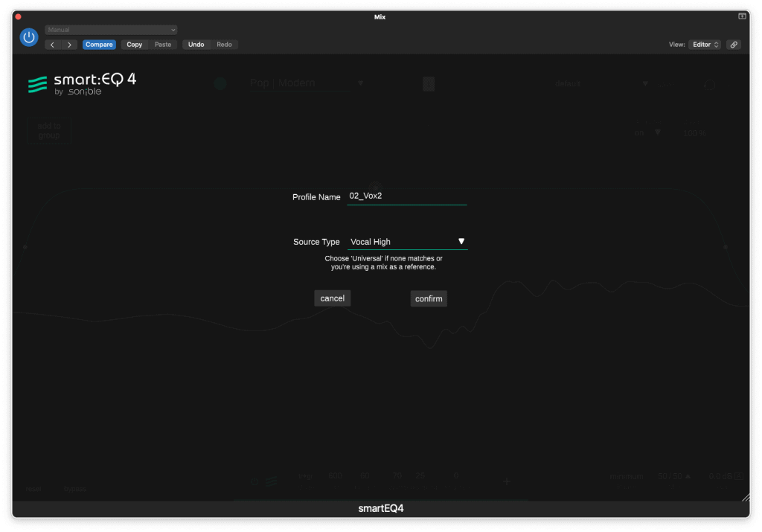Viewport: 762px width, 532px height.
Task: Toggle Compare mode in the plugin header
Action: [99, 44]
